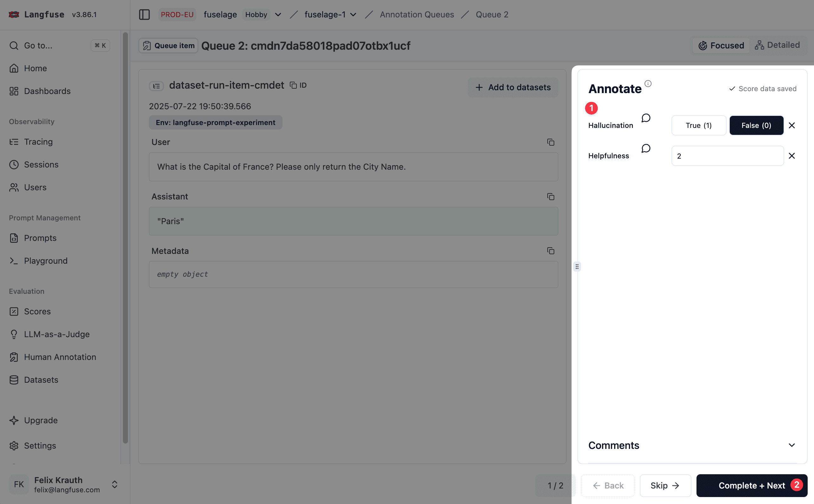Image resolution: width=814 pixels, height=504 pixels.
Task: Open Annotation Queues from the breadcrumb
Action: click(417, 14)
